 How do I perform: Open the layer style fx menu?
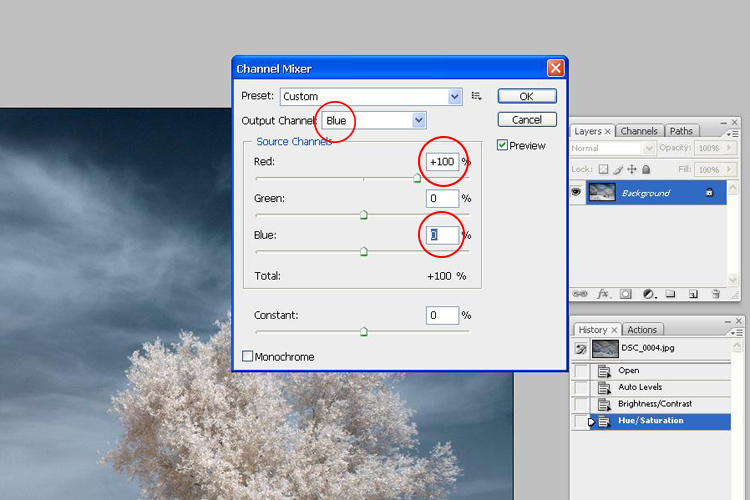603,294
